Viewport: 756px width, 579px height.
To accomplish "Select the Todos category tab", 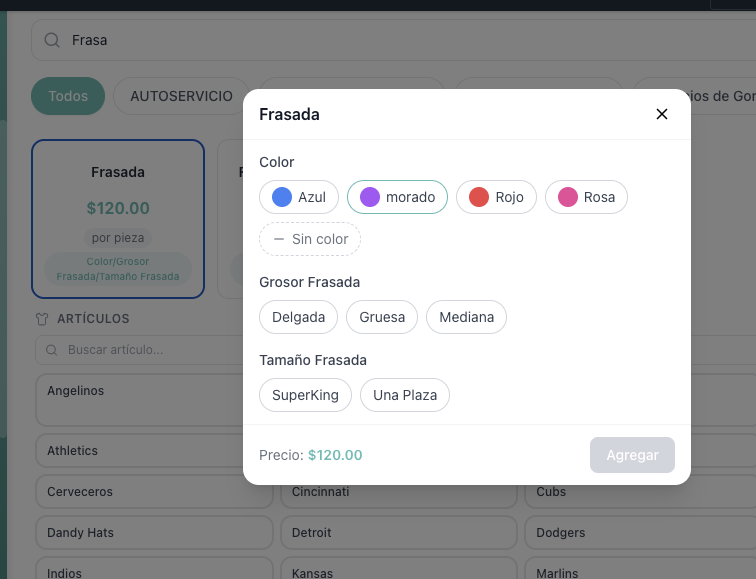I will 68,96.
